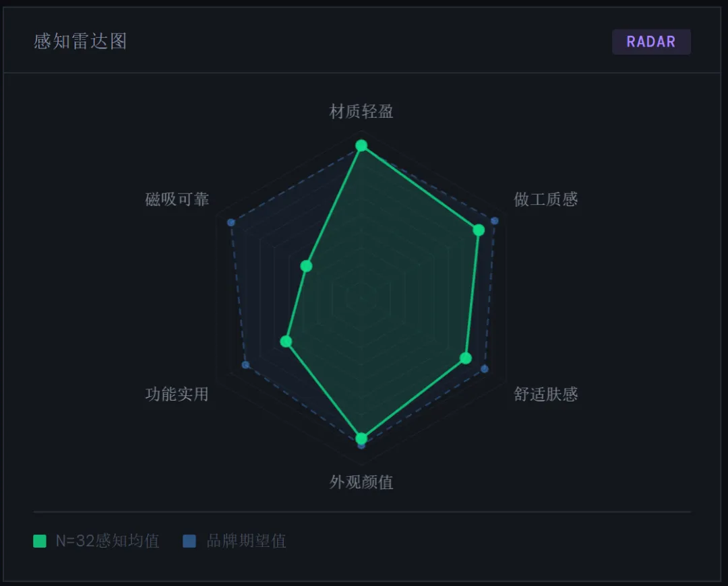
Task: Click the 磁吸可靠 axis label
Action: point(177,199)
